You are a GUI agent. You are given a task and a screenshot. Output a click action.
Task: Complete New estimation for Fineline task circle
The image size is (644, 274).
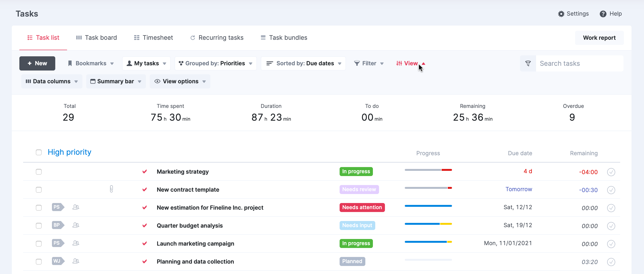coord(611,208)
